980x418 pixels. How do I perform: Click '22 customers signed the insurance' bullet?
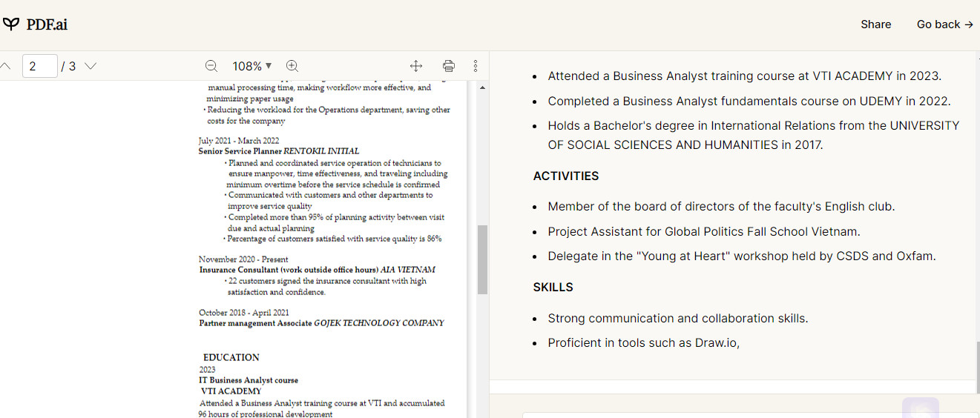(325, 286)
